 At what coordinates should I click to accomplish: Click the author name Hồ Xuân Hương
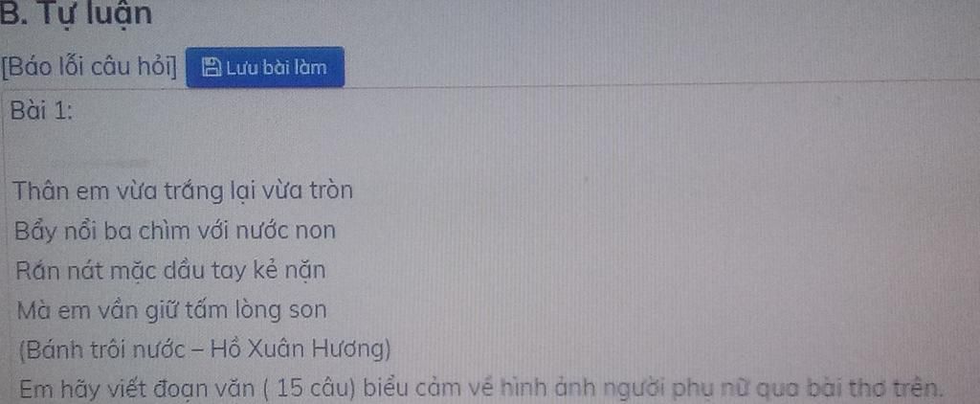298,349
